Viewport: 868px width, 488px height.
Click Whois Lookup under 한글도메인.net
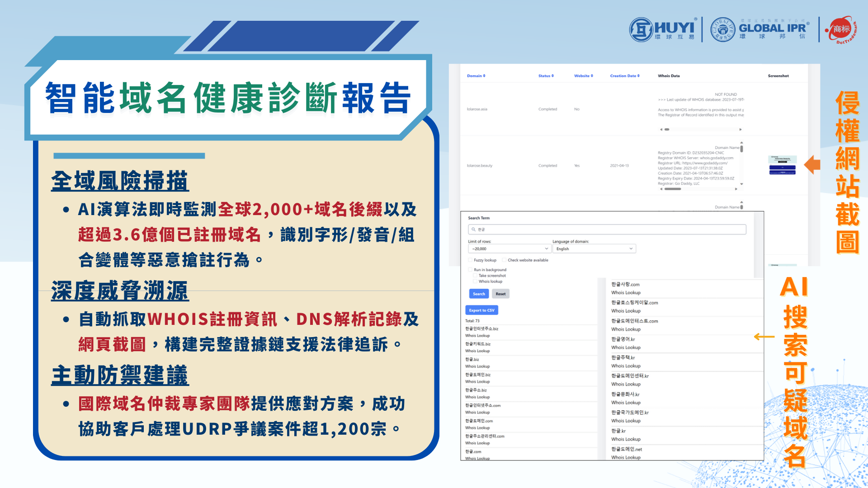[626, 457]
